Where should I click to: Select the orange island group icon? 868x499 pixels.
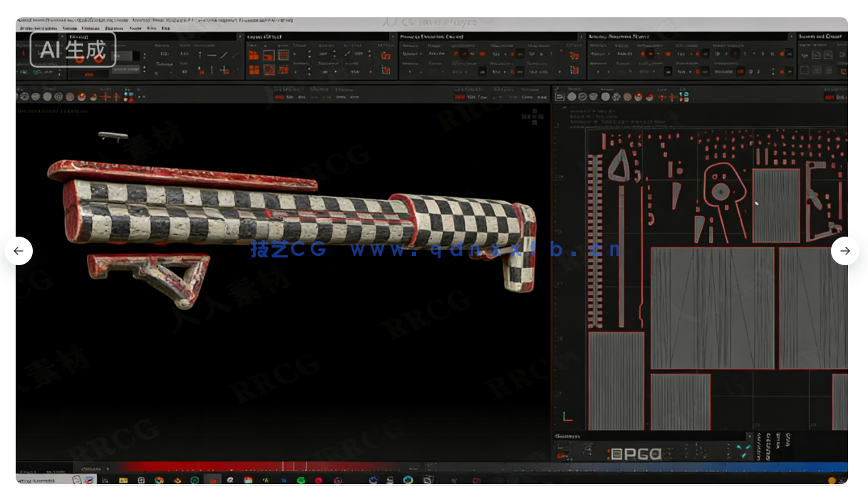pos(254,55)
